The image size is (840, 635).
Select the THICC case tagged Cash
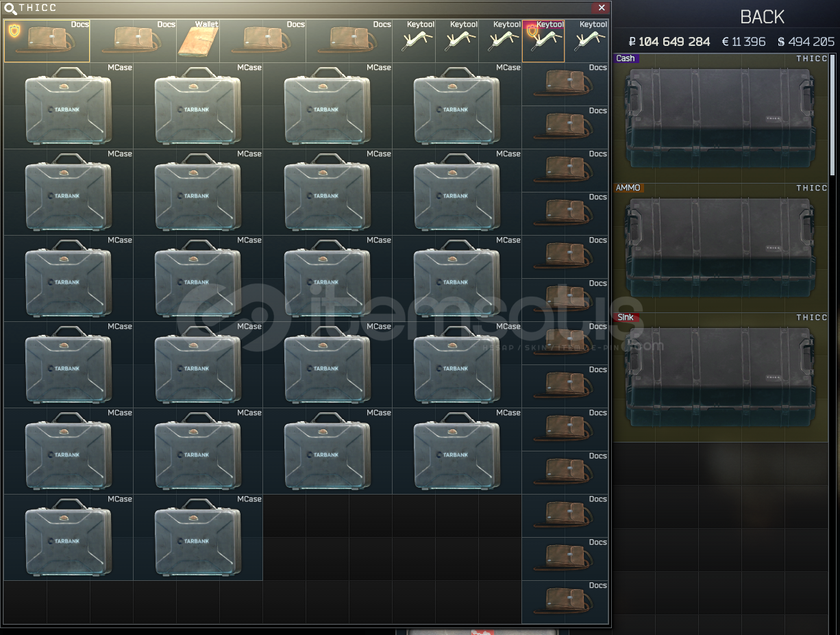point(721,118)
